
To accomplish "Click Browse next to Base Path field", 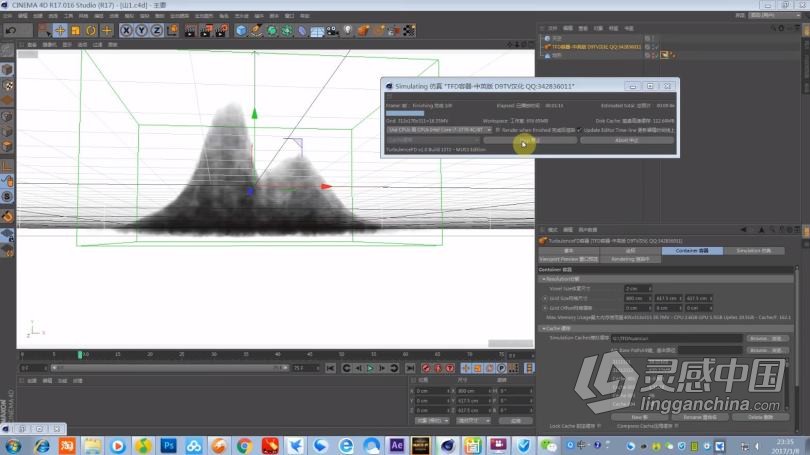I will (768, 350).
